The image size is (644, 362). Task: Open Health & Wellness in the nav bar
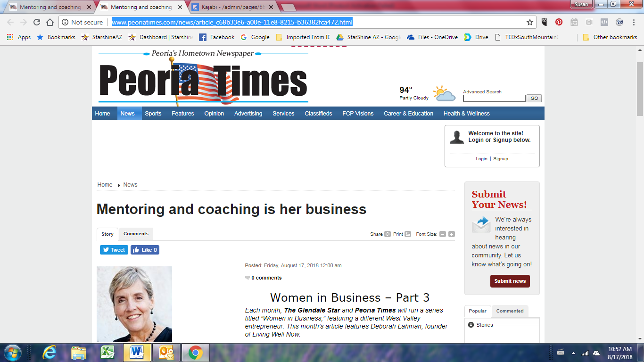[x=467, y=114]
